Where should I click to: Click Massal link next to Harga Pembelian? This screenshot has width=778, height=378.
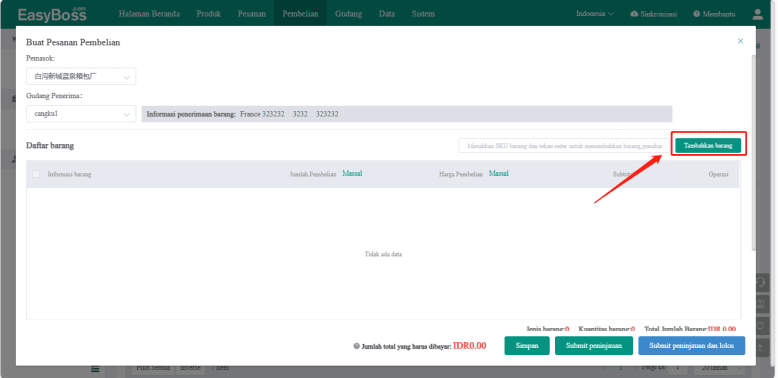click(499, 174)
